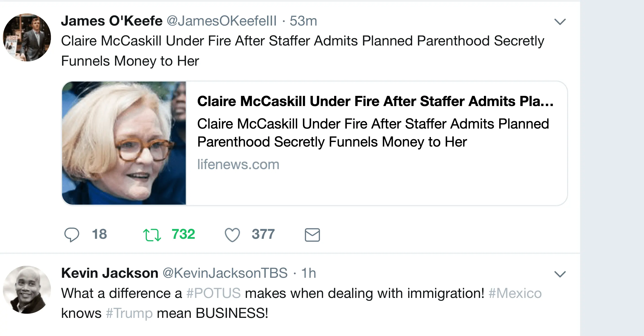Click the James O'Keefe display name

click(112, 21)
